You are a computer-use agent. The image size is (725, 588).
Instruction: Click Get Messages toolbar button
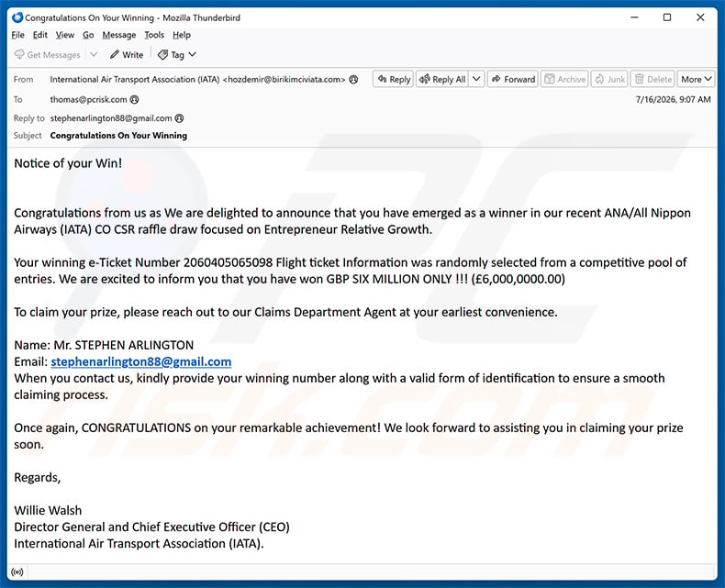click(47, 54)
